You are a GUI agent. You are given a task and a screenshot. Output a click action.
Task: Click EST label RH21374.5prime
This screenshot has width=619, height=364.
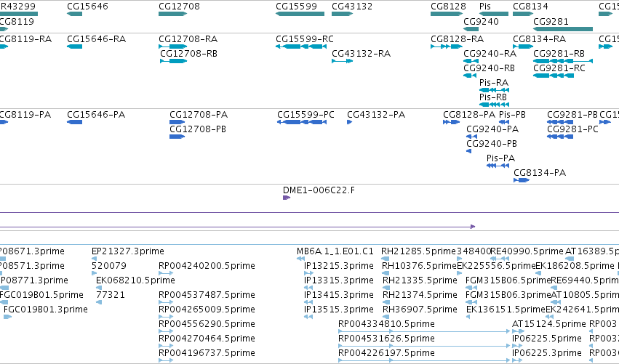coord(420,295)
